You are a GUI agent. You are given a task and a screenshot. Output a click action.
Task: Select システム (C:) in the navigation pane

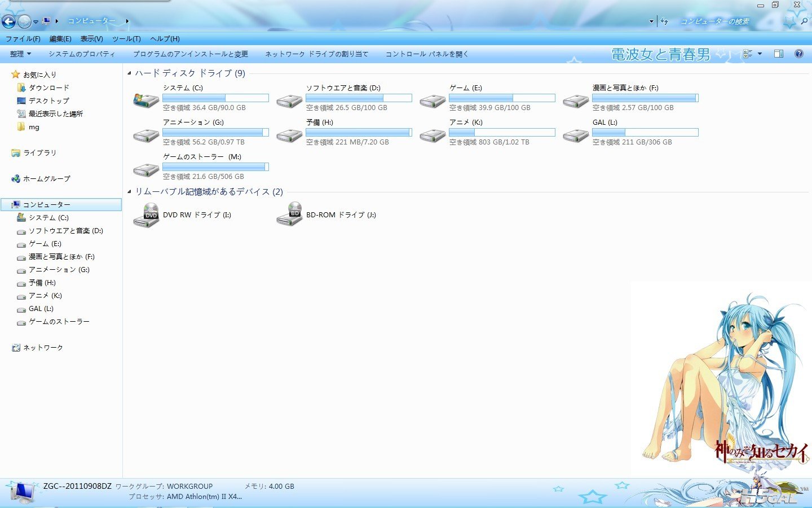click(x=48, y=218)
